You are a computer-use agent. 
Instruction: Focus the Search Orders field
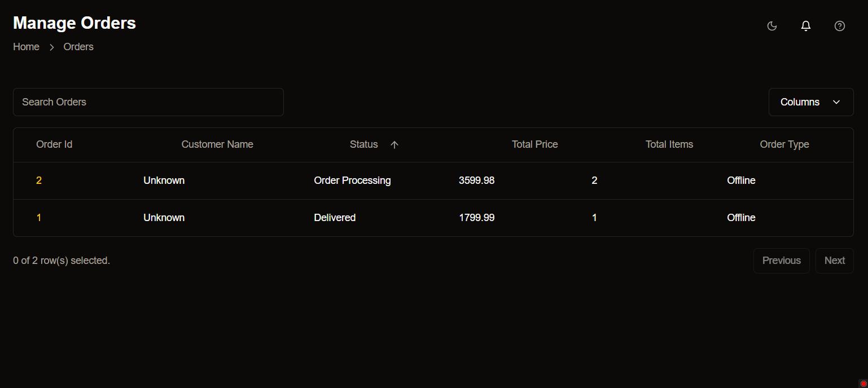tap(148, 102)
